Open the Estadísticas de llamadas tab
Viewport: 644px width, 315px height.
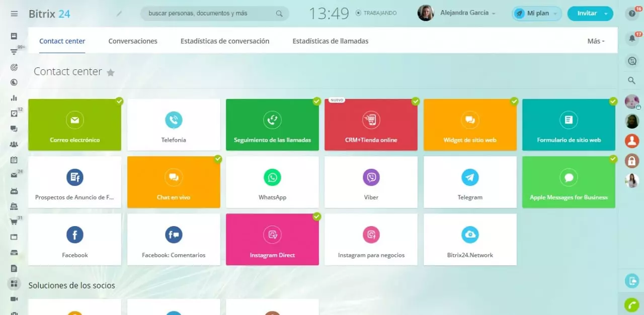331,41
